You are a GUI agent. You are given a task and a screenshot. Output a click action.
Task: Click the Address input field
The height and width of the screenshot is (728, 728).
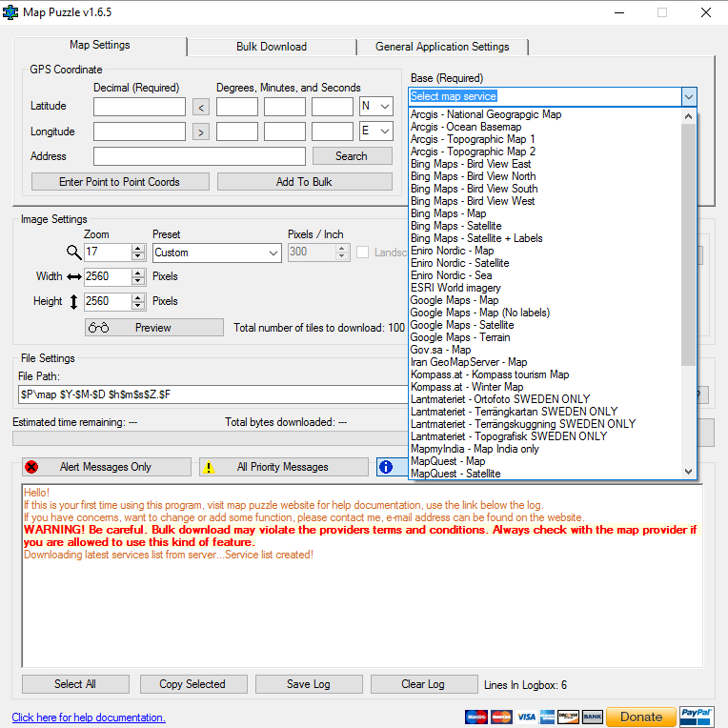click(200, 156)
